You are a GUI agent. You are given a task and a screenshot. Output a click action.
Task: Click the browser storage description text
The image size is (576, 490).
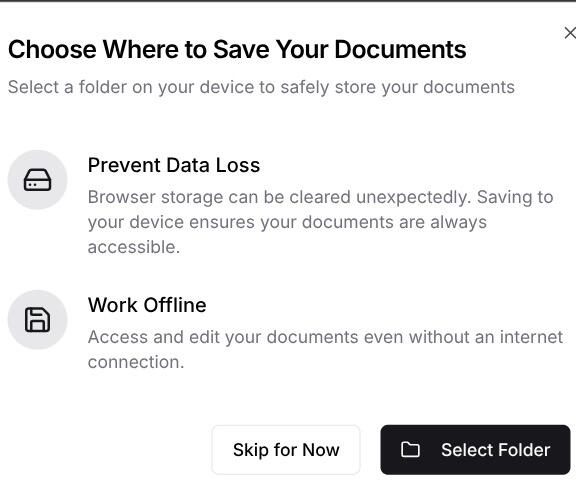320,222
